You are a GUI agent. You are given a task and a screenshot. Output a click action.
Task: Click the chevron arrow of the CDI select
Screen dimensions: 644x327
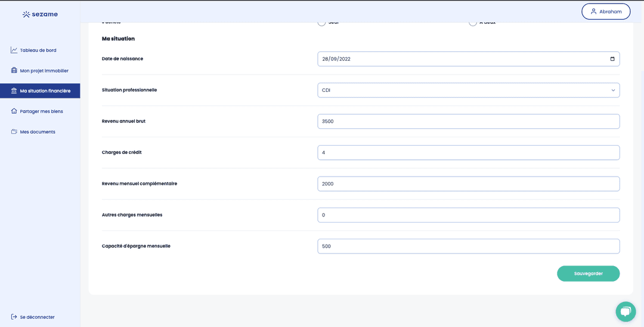pos(613,90)
